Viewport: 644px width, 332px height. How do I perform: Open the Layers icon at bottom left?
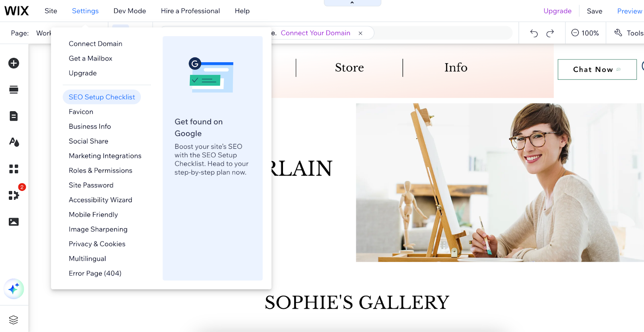point(14,320)
